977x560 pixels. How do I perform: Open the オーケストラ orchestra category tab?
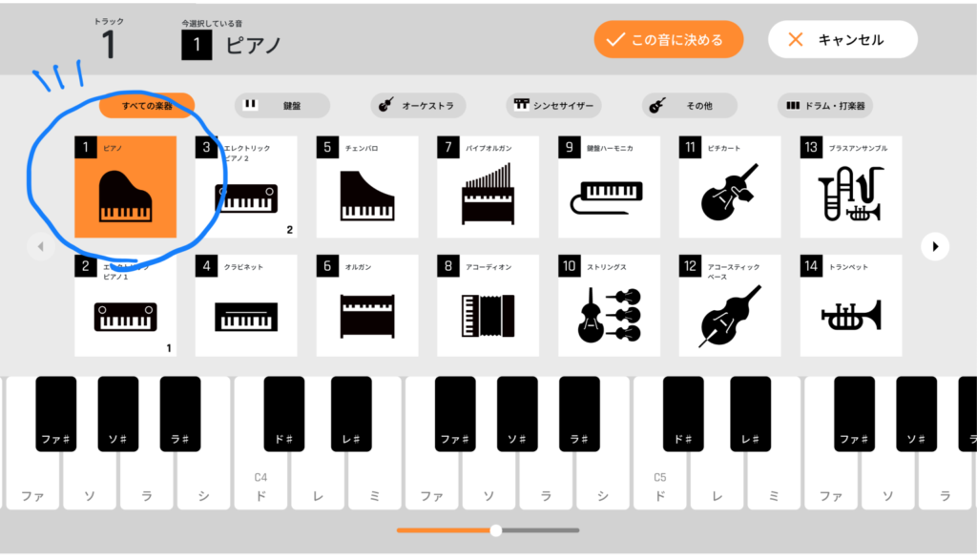[x=418, y=105]
